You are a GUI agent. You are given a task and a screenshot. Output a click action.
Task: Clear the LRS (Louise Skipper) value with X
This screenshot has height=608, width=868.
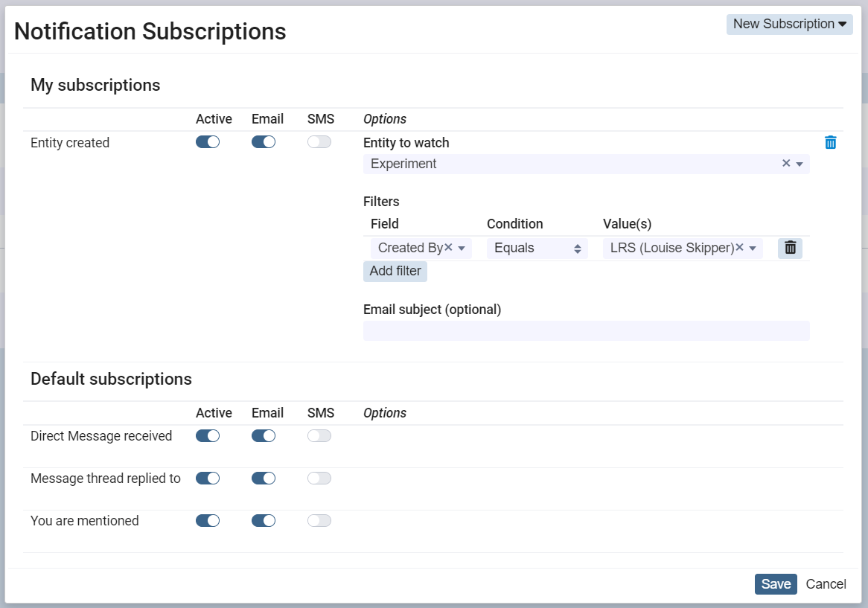click(740, 248)
